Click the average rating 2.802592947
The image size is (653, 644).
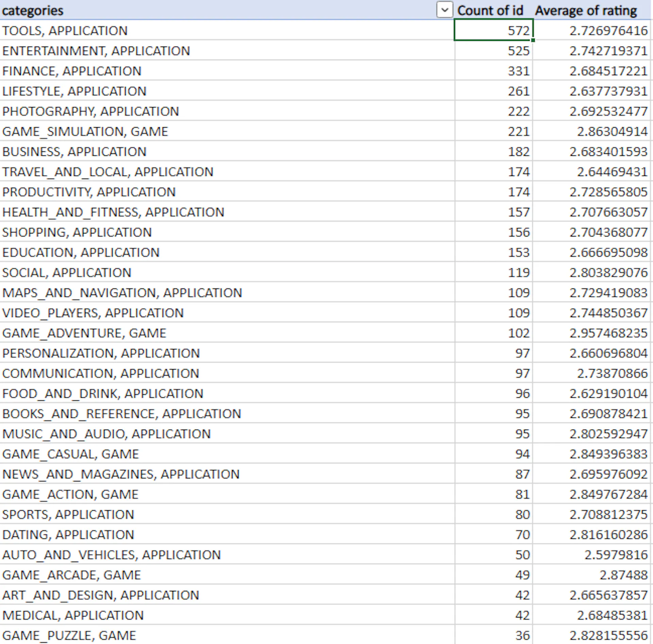pyautogui.click(x=591, y=434)
